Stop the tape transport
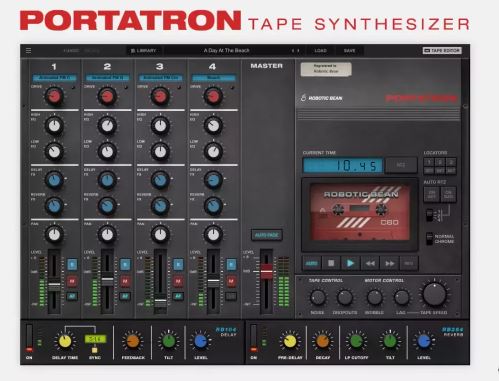This screenshot has width=499, height=381. coord(331,263)
